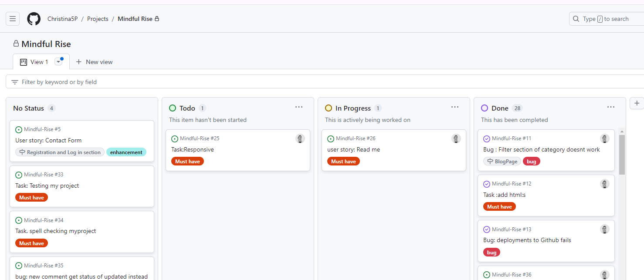Click the open status icon on Mindful-Rise #34
This screenshot has height=280, width=644.
19,220
